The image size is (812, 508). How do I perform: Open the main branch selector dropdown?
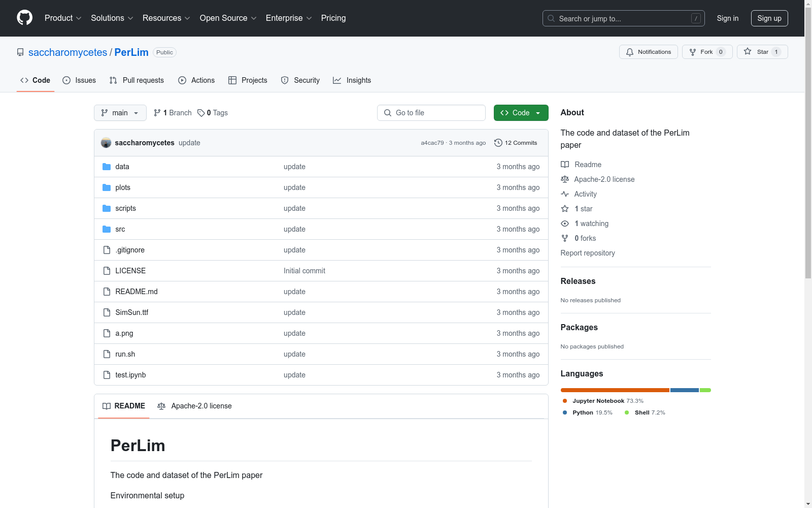click(x=120, y=113)
